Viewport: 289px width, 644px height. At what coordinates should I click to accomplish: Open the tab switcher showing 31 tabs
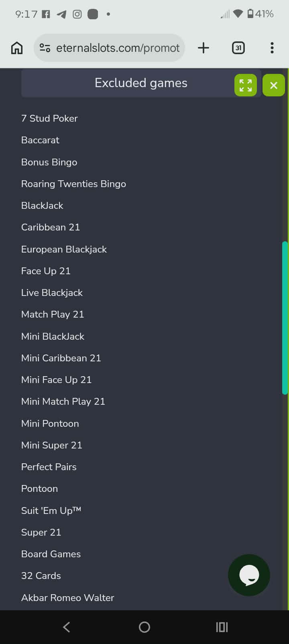[x=238, y=48]
